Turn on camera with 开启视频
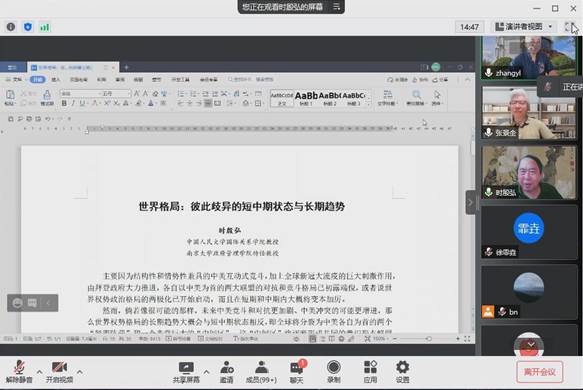Image resolution: width=583 pixels, height=390 pixels. click(59, 371)
